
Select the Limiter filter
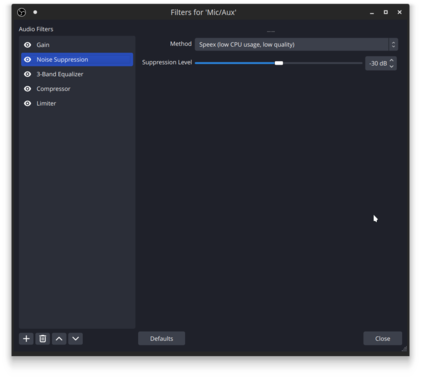[77, 103]
